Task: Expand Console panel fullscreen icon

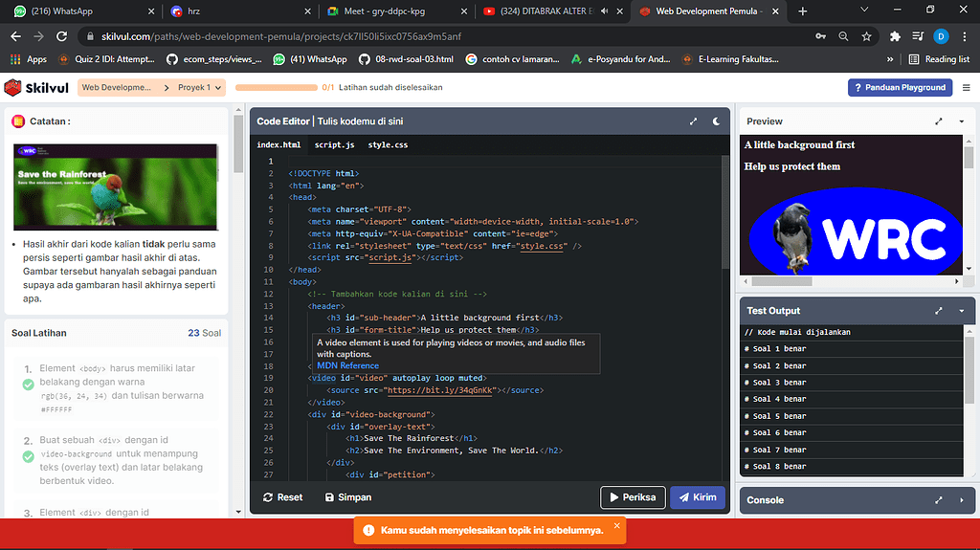Action: (x=938, y=500)
